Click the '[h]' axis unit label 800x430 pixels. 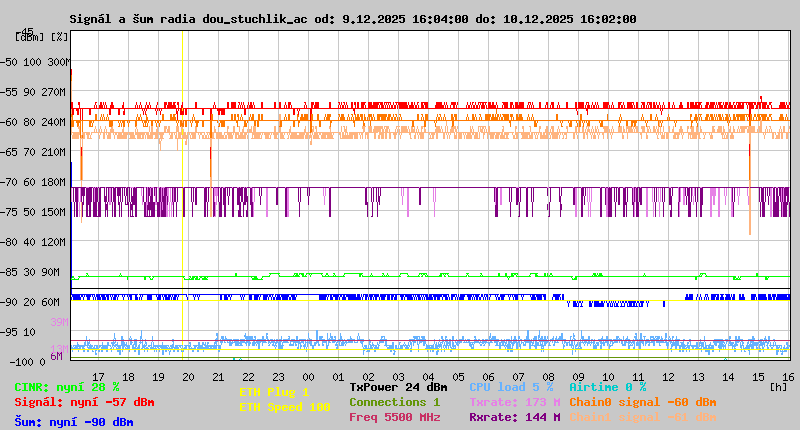pyautogui.click(x=778, y=387)
